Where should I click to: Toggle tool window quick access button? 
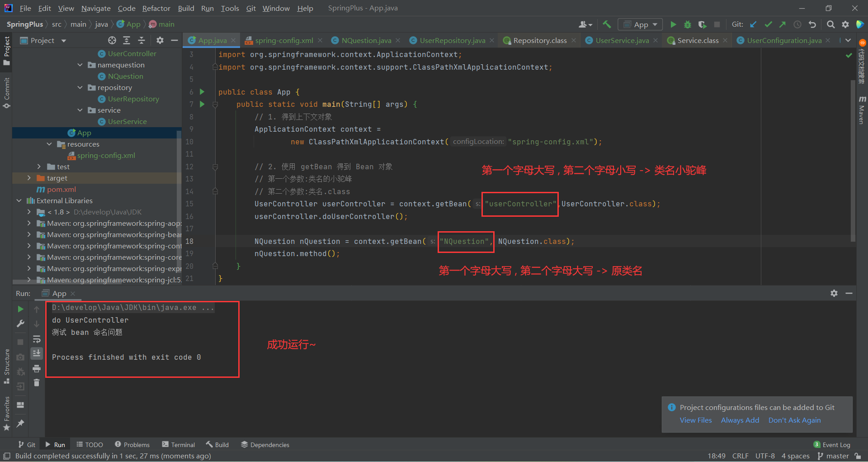pyautogui.click(x=7, y=456)
